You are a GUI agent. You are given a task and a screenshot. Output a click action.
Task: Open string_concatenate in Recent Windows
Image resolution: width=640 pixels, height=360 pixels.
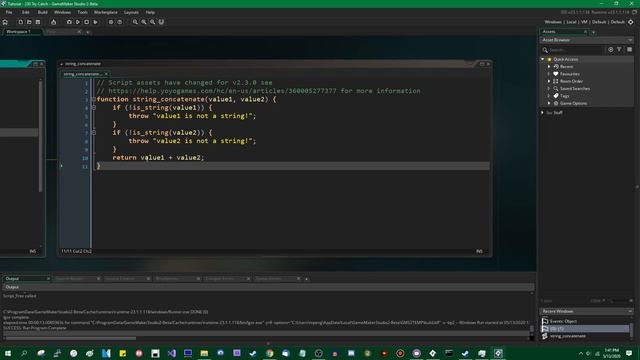(567, 336)
